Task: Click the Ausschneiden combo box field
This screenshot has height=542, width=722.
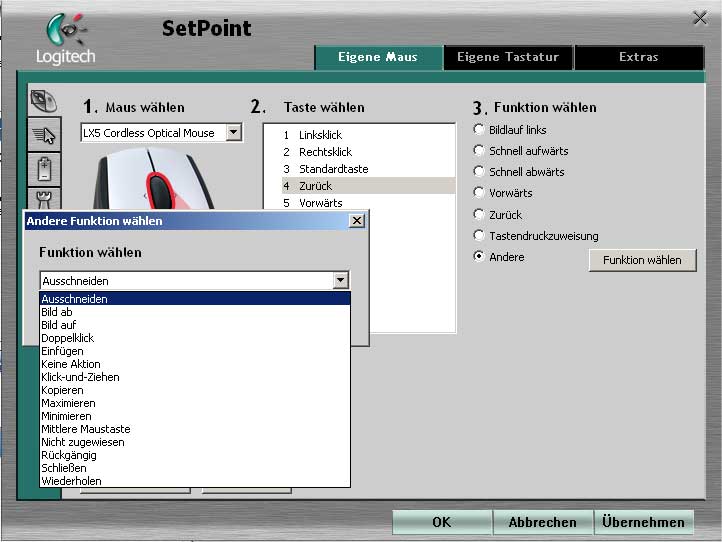Action: pyautogui.click(x=195, y=280)
